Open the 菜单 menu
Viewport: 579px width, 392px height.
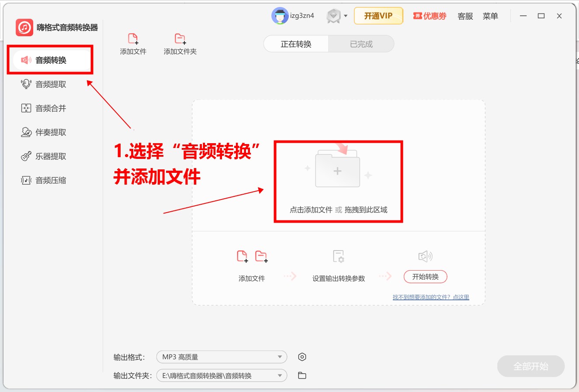(490, 16)
